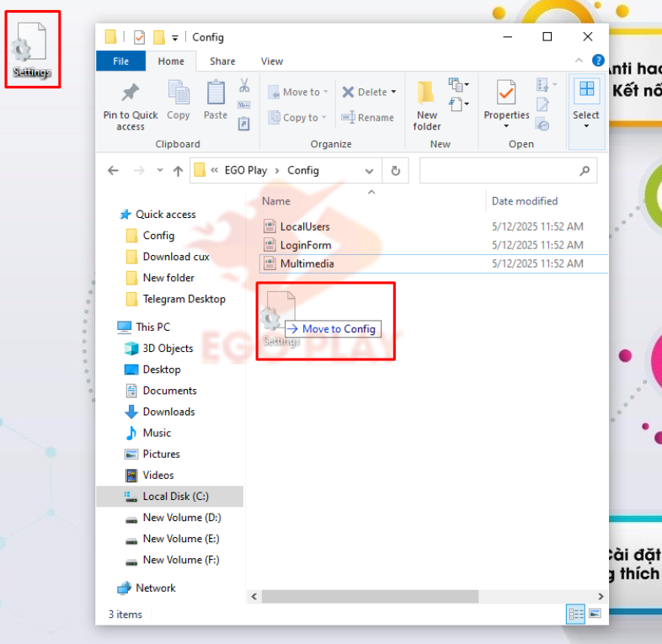
Task: Click the History ribbon icon
Action: click(542, 124)
